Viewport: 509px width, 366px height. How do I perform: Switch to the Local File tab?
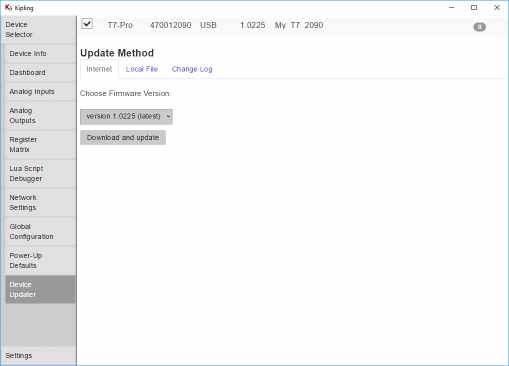pos(142,69)
